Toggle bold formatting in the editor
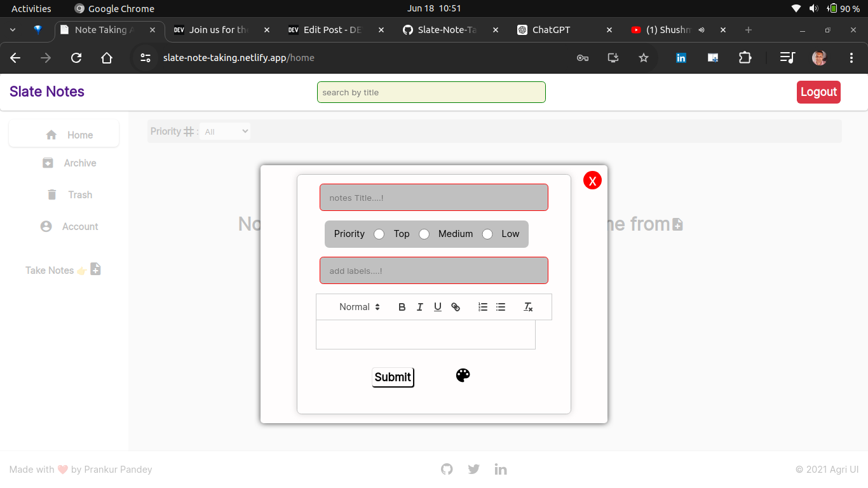This screenshot has width=868, height=488. coord(402,307)
